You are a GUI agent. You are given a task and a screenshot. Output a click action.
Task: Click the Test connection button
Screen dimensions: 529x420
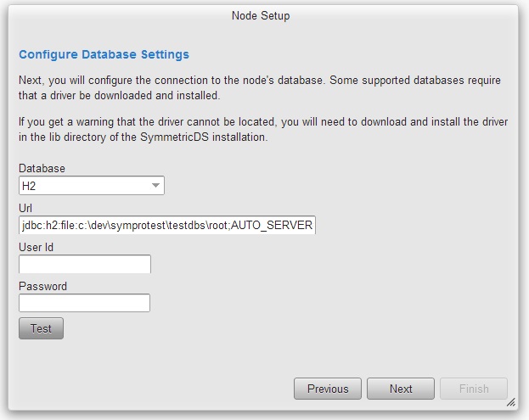point(41,328)
